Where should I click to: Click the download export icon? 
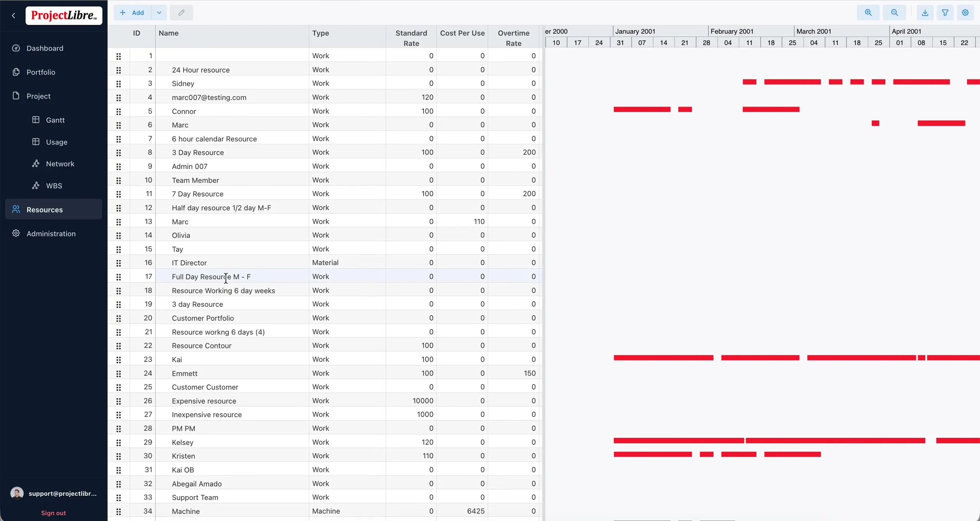925,13
